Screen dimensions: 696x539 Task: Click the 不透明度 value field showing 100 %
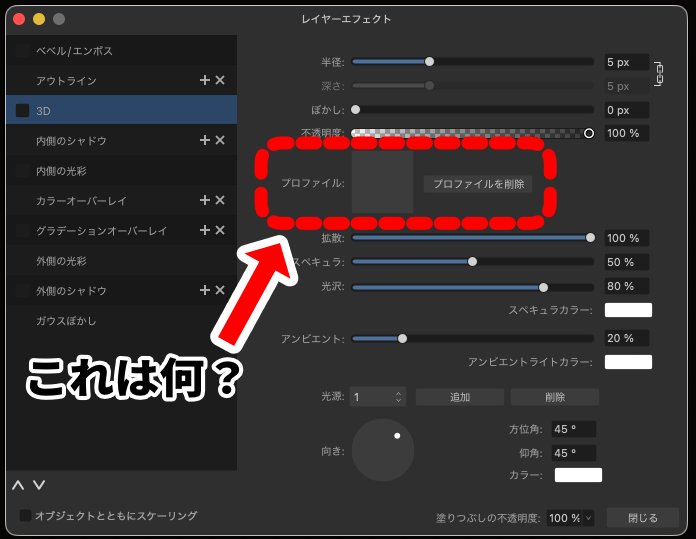click(626, 133)
